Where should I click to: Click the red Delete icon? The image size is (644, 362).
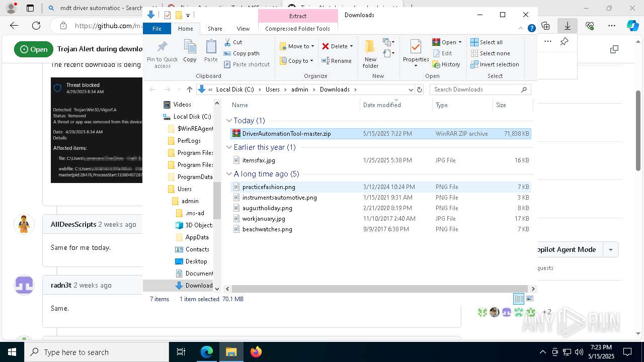pyautogui.click(x=326, y=46)
